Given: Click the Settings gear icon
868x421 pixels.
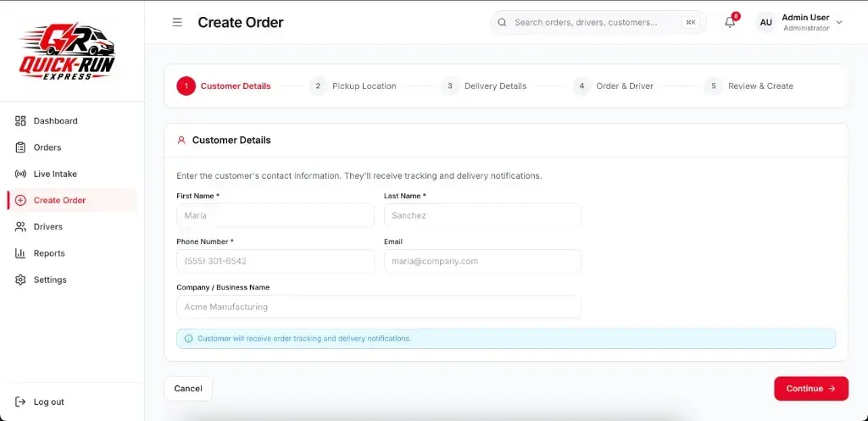Looking at the screenshot, I should (20, 280).
